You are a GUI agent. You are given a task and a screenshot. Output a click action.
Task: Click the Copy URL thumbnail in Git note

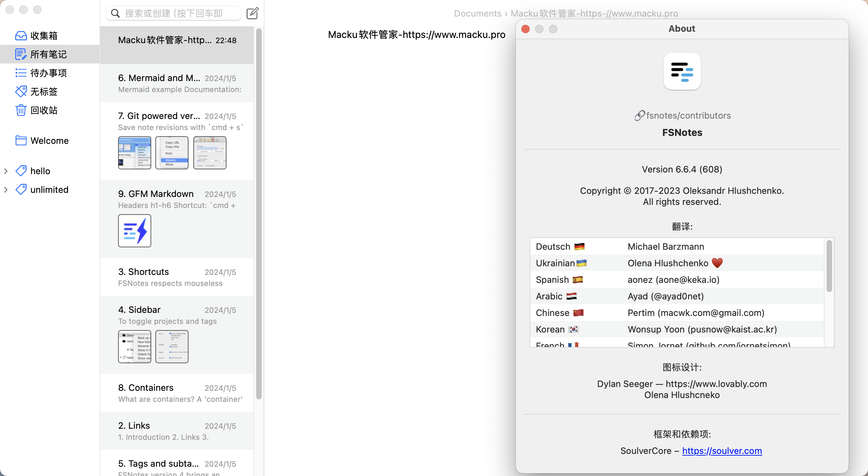pos(172,153)
